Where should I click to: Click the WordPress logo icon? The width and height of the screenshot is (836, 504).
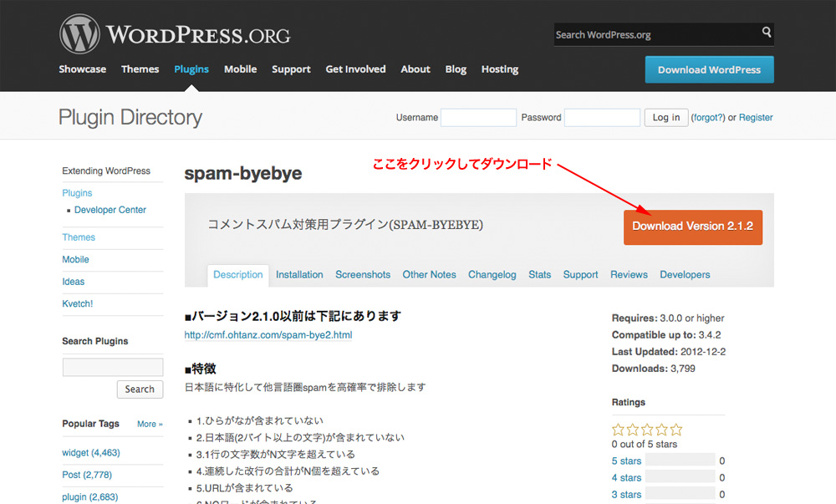(79, 33)
